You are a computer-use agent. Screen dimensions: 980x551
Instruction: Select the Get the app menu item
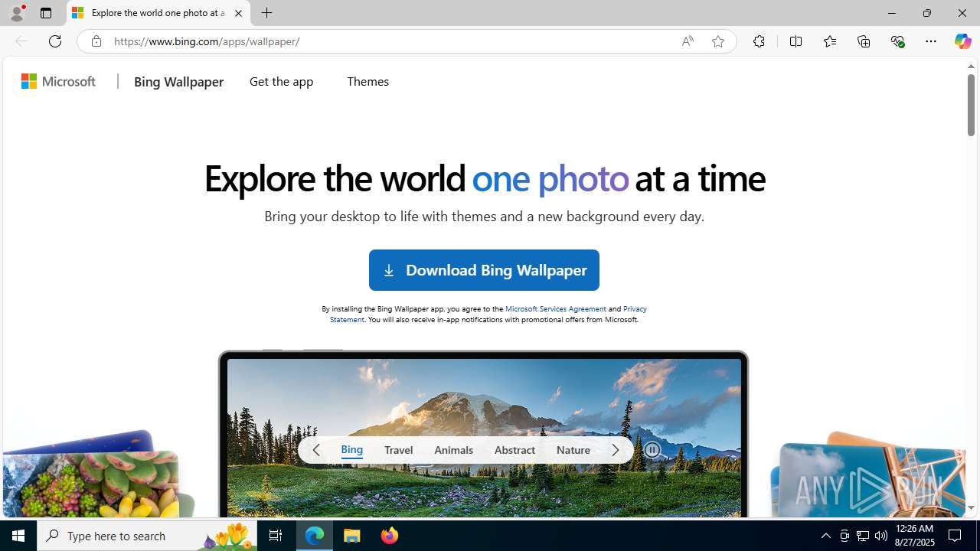pos(282,81)
